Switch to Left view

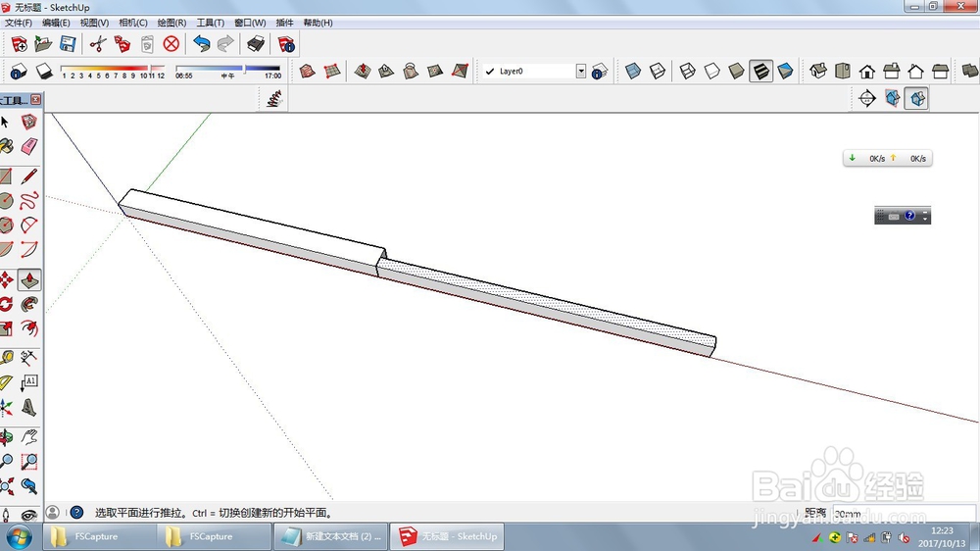(940, 72)
